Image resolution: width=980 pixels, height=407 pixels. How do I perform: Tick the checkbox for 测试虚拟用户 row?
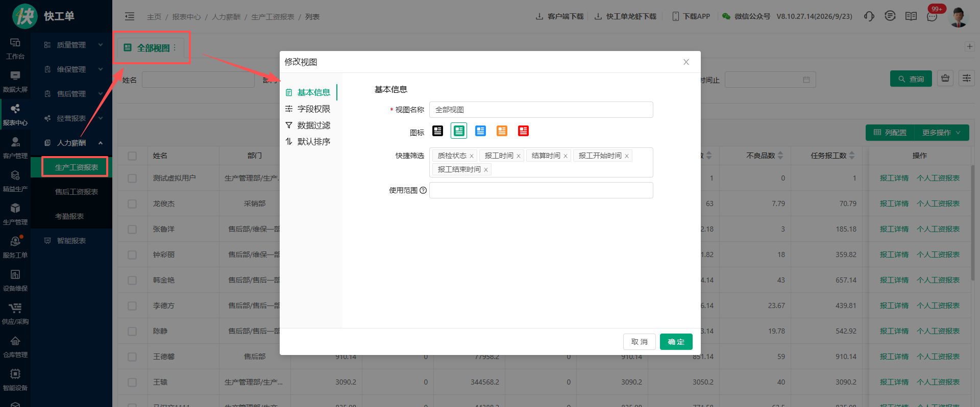132,179
